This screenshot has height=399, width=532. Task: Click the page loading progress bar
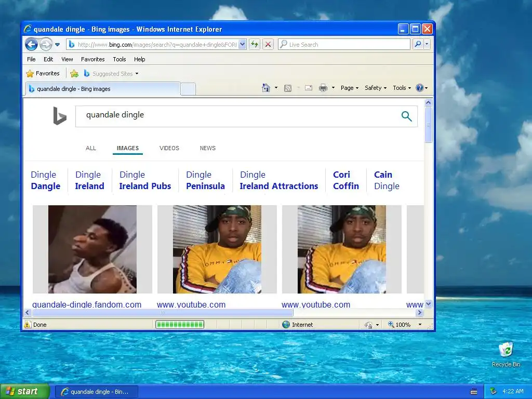point(179,325)
